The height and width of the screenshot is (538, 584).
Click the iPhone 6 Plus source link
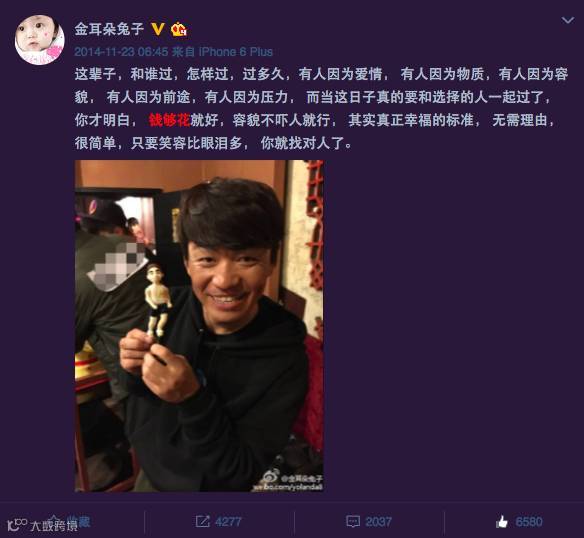click(x=235, y=51)
